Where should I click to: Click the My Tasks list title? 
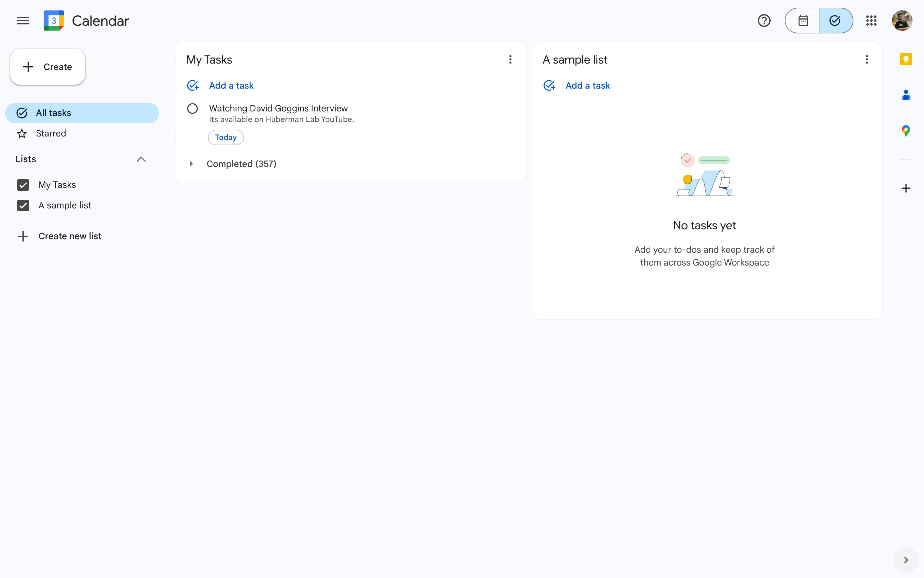(x=209, y=60)
